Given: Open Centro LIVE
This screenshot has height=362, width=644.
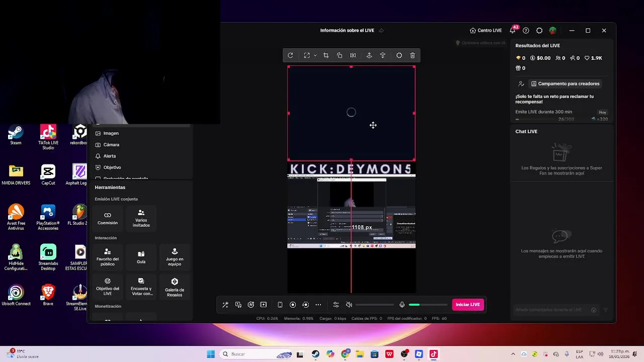Looking at the screenshot, I should click(486, 31).
